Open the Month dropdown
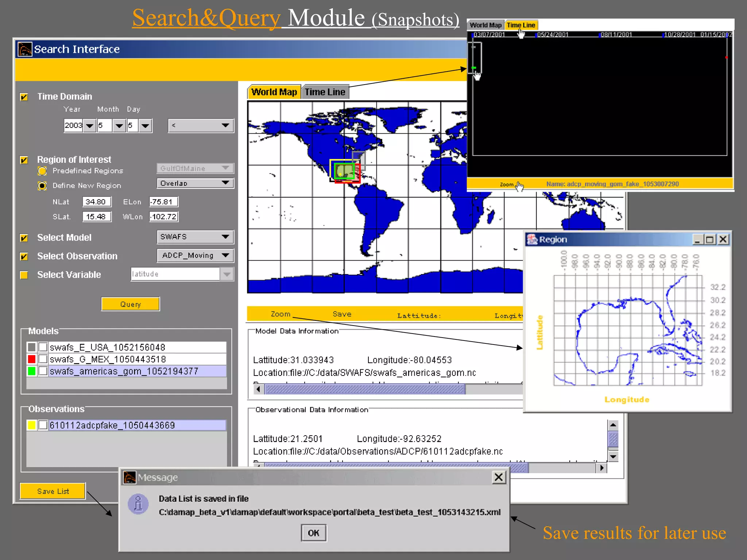This screenshot has width=747, height=560. [119, 126]
